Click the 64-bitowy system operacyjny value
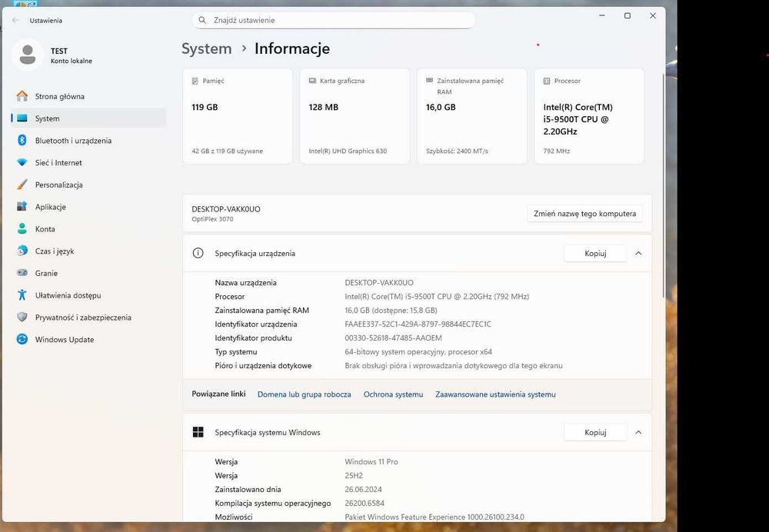This screenshot has height=532, width=769. pos(418,351)
